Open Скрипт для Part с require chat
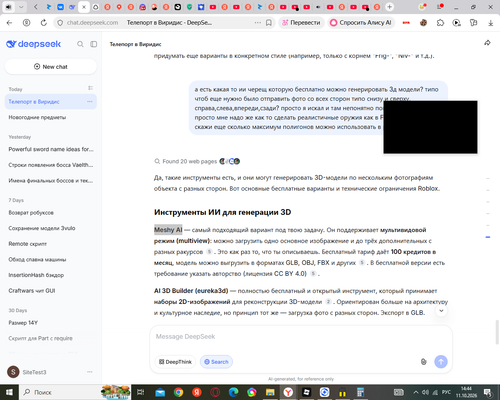The height and width of the screenshot is (400, 500). [51, 338]
